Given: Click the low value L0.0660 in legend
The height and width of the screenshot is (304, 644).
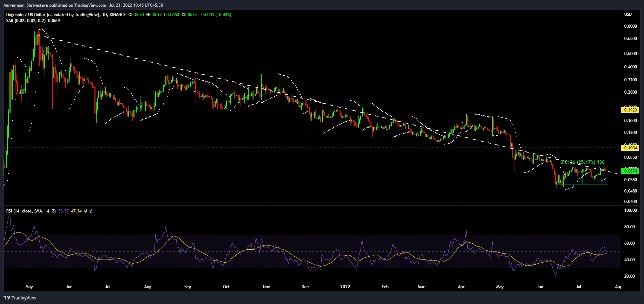Looking at the screenshot, I should point(172,15).
